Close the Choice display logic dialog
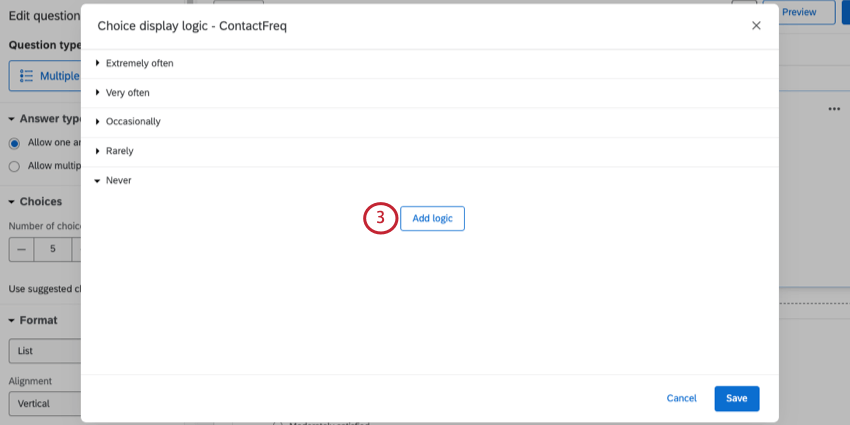Viewport: 850px width, 425px height. click(756, 26)
